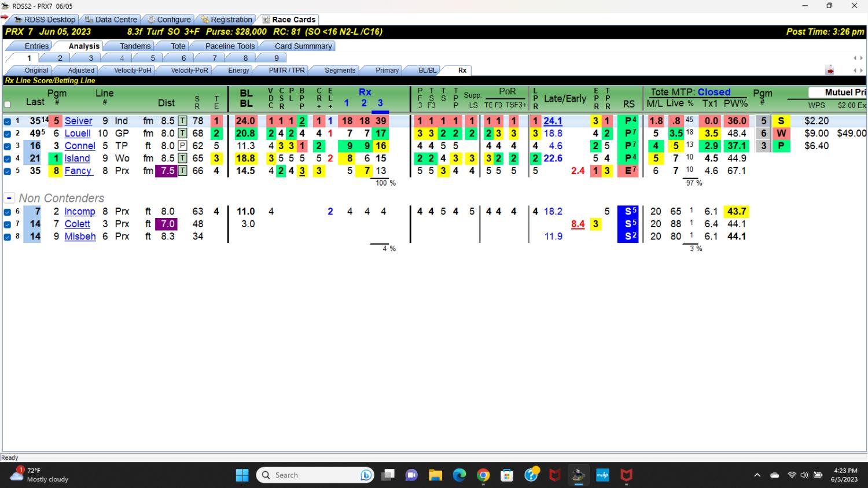Toggle the checkbox for non-contender Incomp
868x488 pixels.
[x=8, y=212]
